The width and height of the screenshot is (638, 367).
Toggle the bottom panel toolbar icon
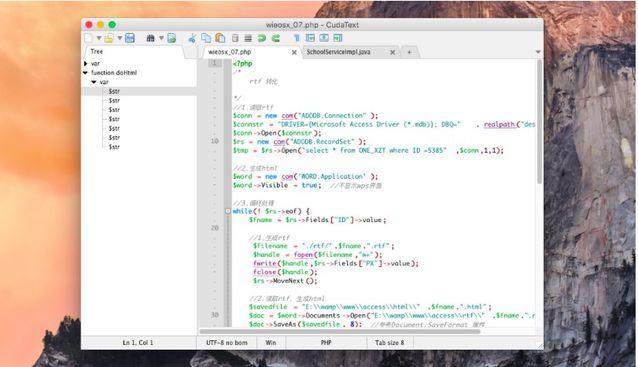click(x=324, y=38)
